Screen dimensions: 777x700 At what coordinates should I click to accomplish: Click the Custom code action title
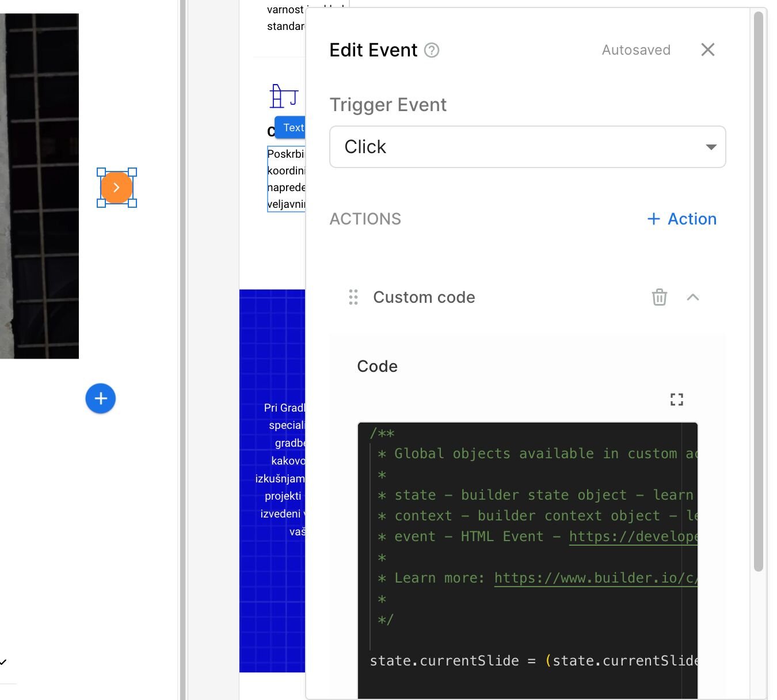[424, 297]
